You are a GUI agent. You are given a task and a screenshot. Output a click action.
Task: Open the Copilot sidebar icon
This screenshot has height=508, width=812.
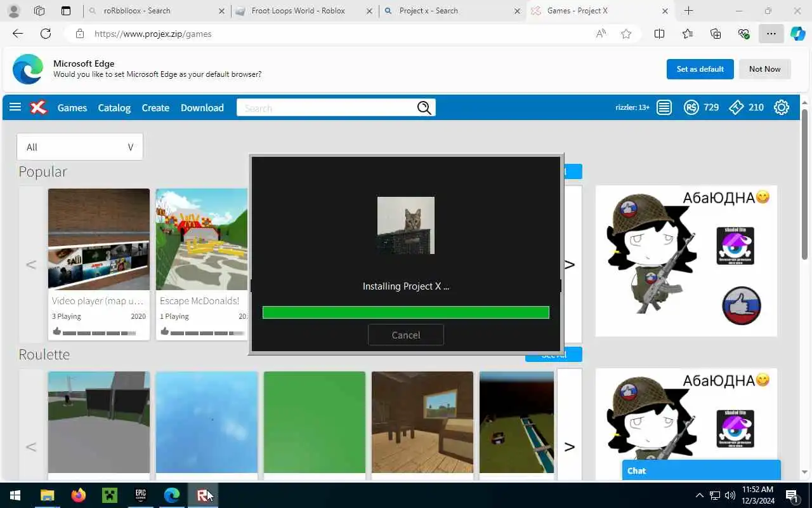(797, 34)
